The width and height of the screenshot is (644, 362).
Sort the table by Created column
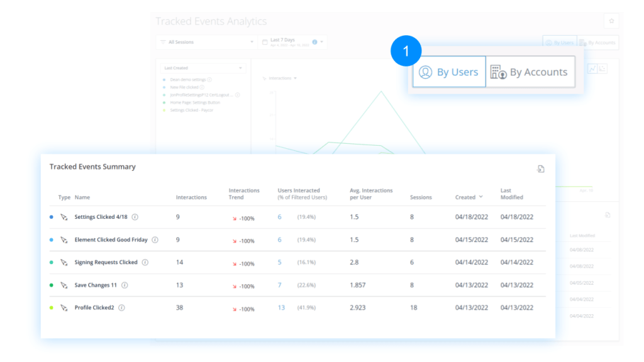click(469, 197)
